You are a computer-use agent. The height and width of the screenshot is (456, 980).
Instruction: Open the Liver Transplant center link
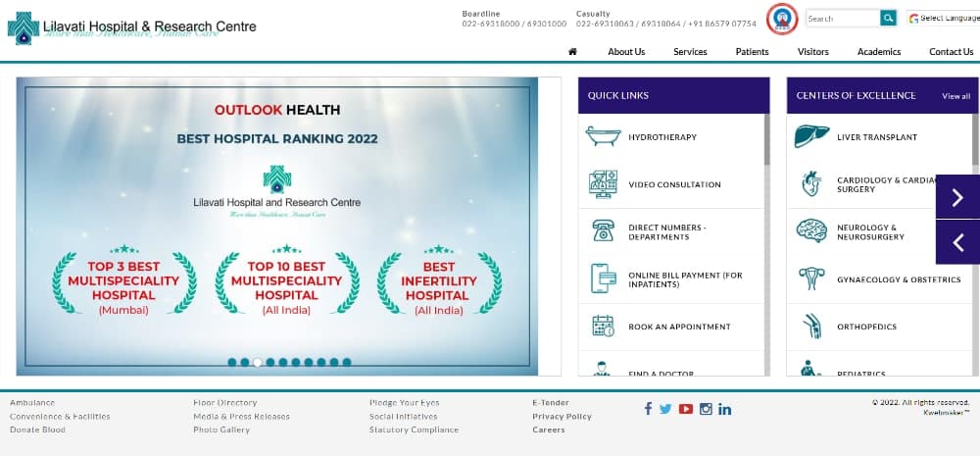click(877, 137)
